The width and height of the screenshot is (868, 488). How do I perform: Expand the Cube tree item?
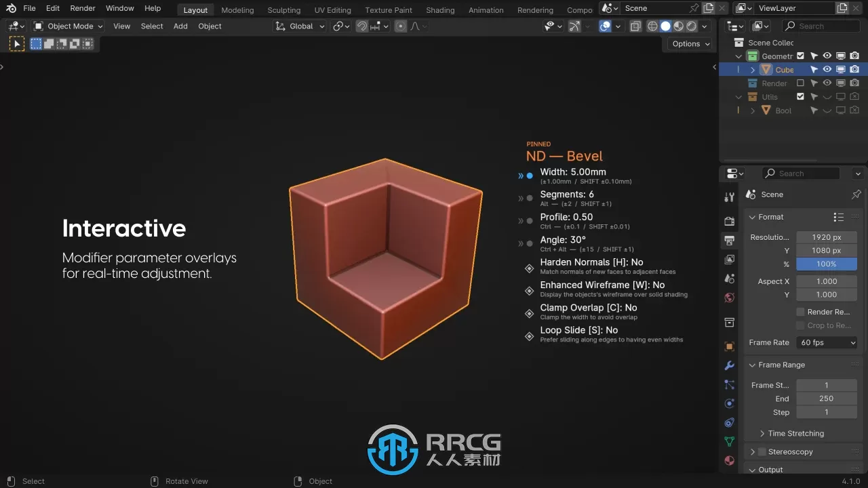click(x=753, y=70)
